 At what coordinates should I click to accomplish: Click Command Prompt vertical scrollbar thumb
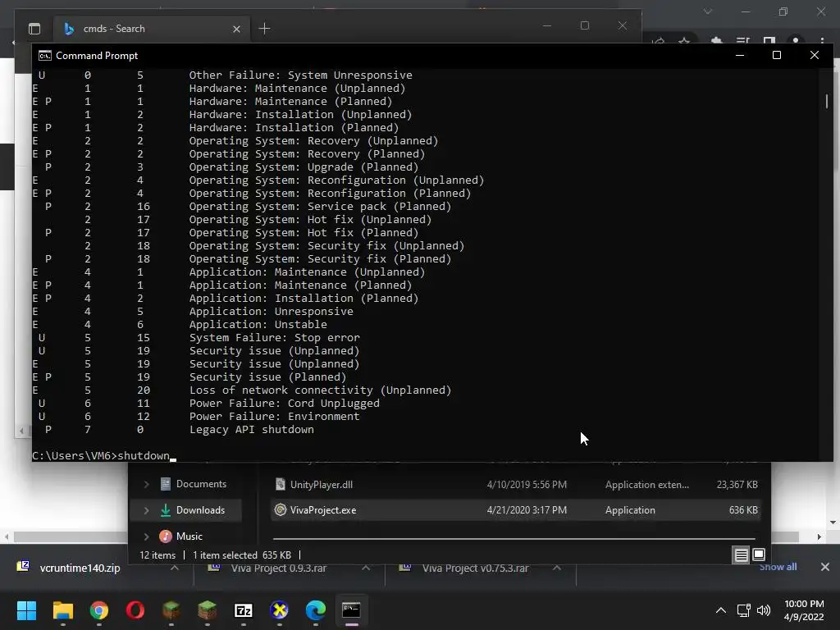827,101
